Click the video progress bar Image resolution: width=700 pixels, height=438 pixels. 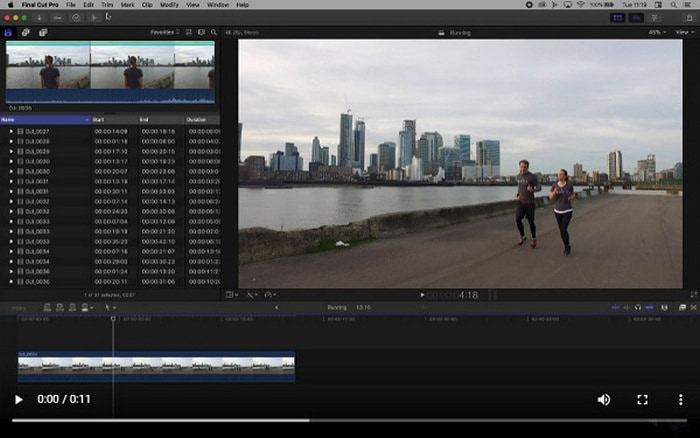350,420
